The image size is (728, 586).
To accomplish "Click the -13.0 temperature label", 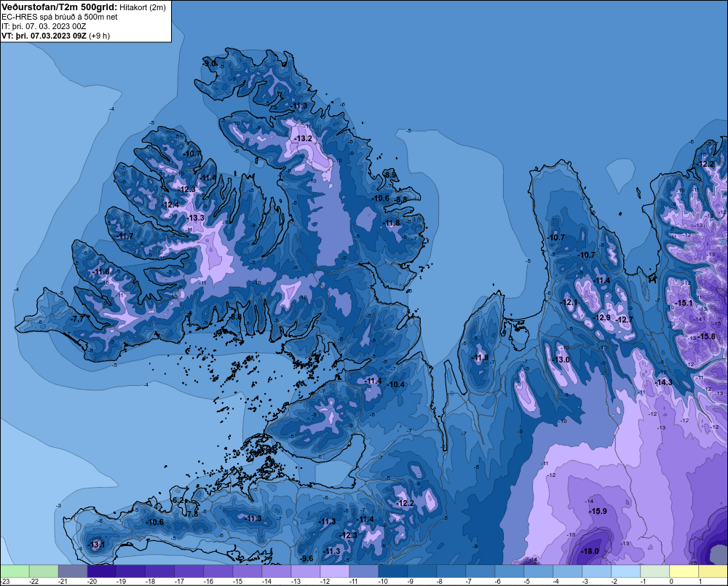I will tap(561, 360).
